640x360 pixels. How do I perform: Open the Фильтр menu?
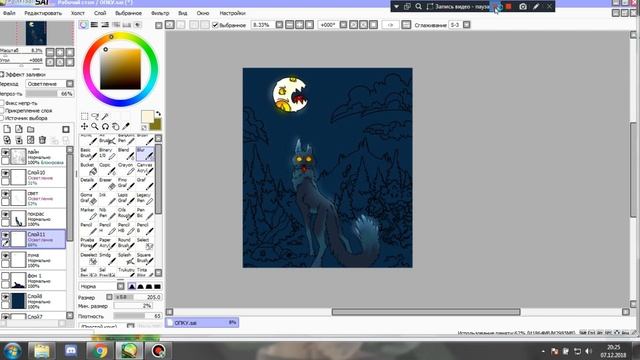point(160,13)
